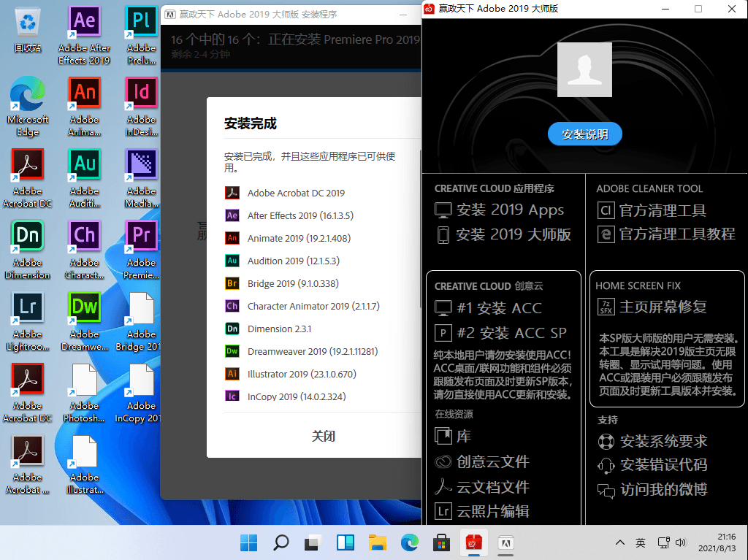Click After Effects 2019 (16.1.3.5) list entry
Image resolution: width=748 pixels, height=560 pixels.
pos(289,215)
